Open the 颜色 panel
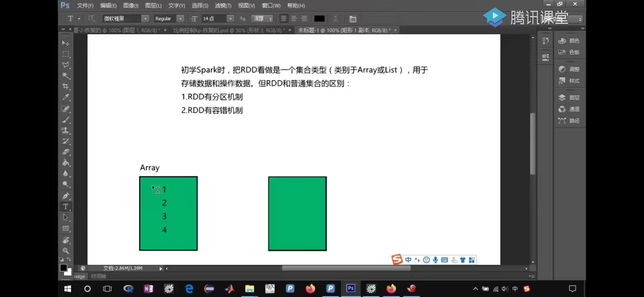Image resolution: width=644 pixels, height=297 pixels. coord(569,41)
